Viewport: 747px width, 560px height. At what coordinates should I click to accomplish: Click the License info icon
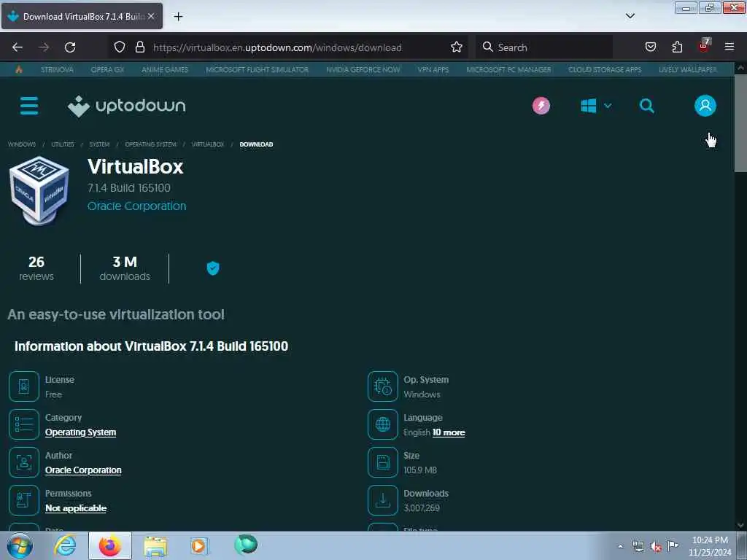point(24,386)
